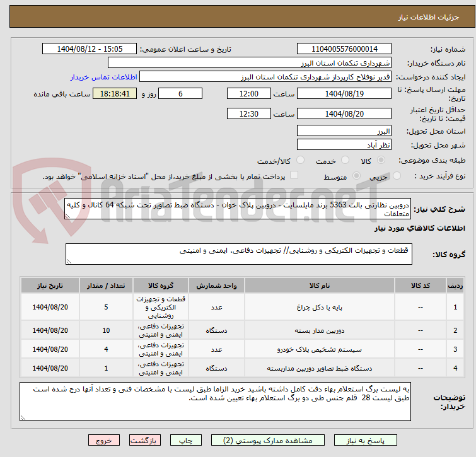Click the delivery city field نظر آباد

tap(344, 144)
